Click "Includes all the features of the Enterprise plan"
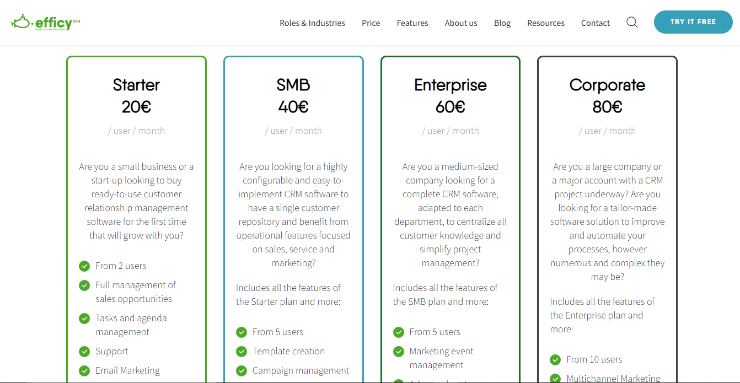This screenshot has width=740, height=383. [603, 315]
